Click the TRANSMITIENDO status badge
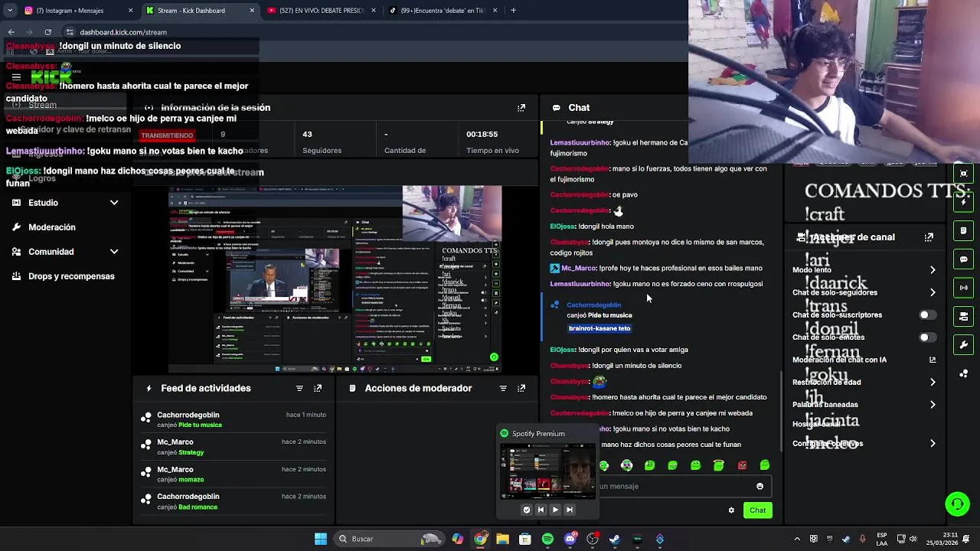980x551 pixels. point(167,135)
